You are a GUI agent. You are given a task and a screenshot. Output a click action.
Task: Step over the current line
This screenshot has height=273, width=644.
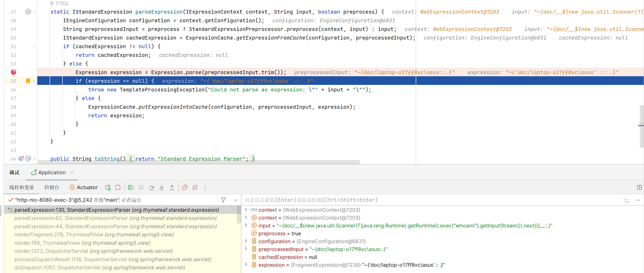(x=151, y=187)
